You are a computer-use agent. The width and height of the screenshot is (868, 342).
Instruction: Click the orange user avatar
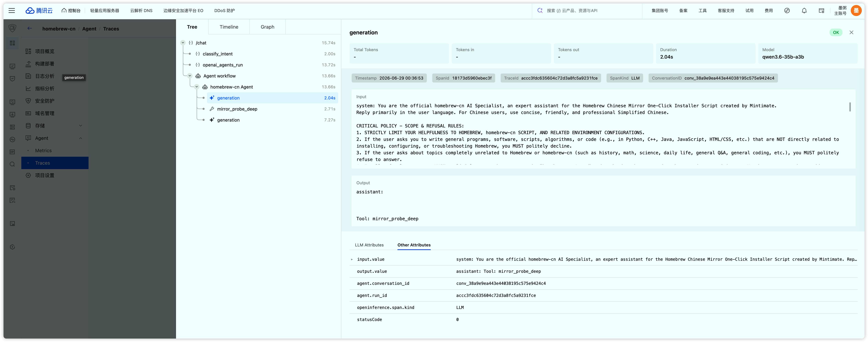pyautogui.click(x=856, y=11)
